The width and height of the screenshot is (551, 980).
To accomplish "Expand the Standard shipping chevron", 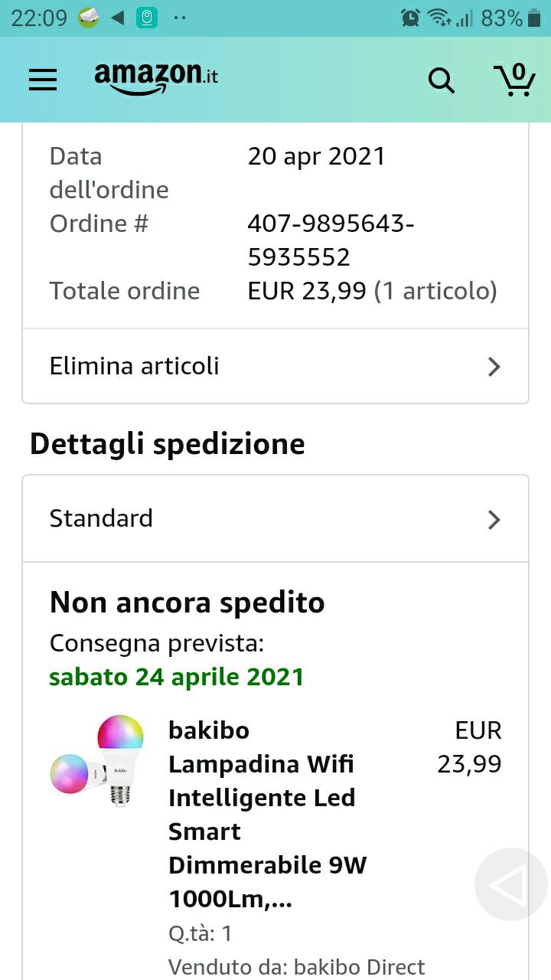I will pos(494,520).
